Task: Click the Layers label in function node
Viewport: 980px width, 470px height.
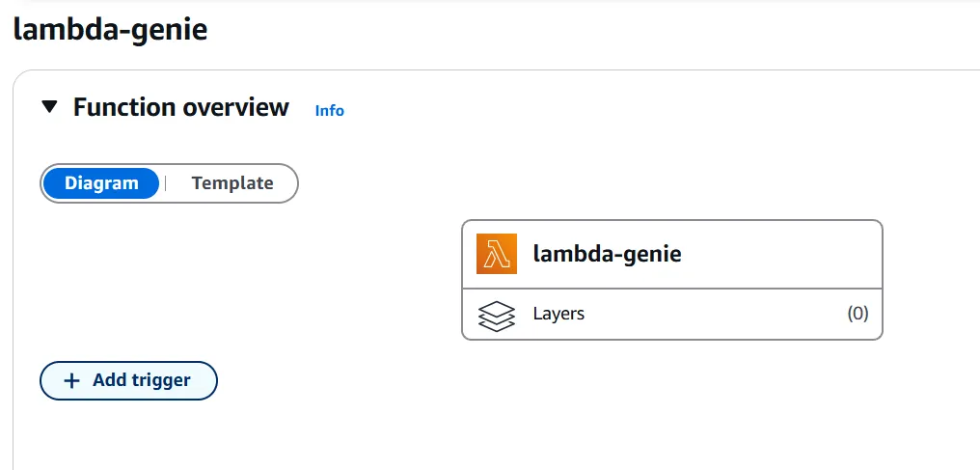Action: [x=558, y=313]
